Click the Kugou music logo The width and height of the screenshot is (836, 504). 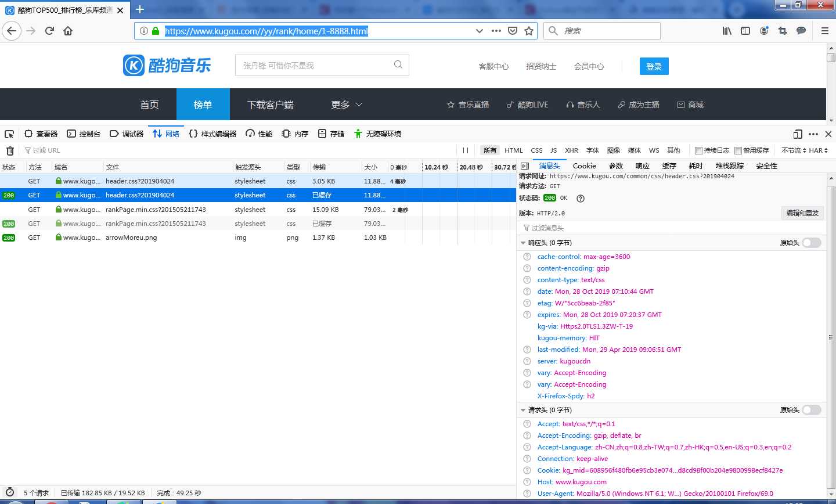click(167, 66)
